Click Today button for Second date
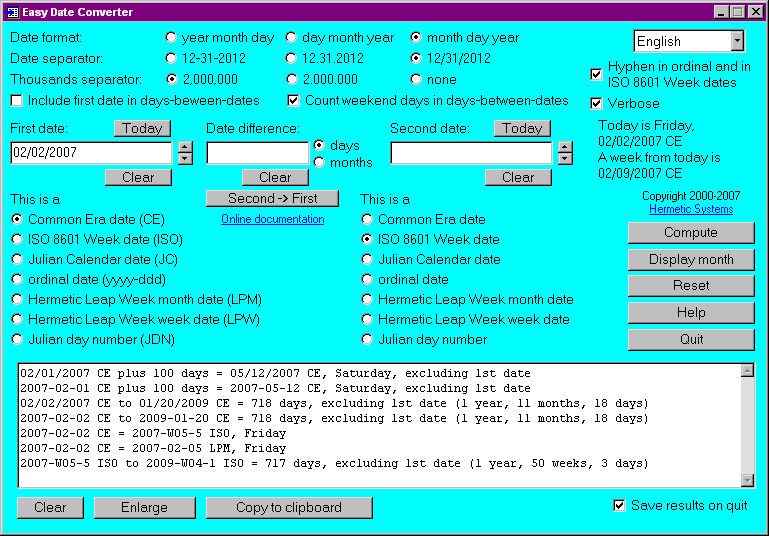This screenshot has height=536, width=769. [x=522, y=128]
